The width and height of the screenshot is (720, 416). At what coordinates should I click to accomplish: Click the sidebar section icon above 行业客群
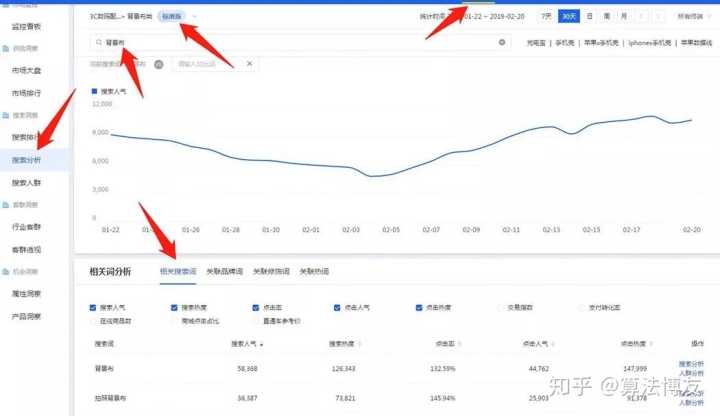6,205
